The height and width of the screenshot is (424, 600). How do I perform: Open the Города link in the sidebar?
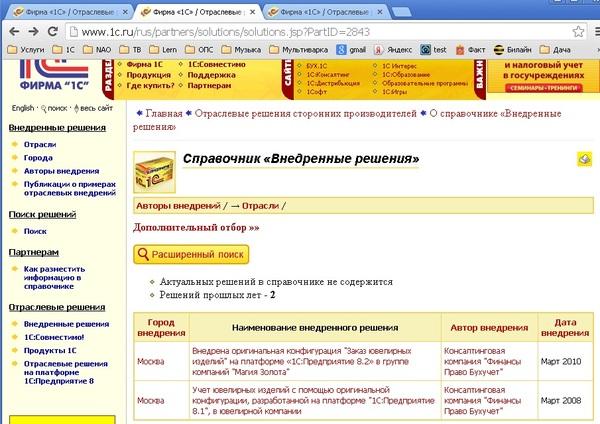point(38,157)
